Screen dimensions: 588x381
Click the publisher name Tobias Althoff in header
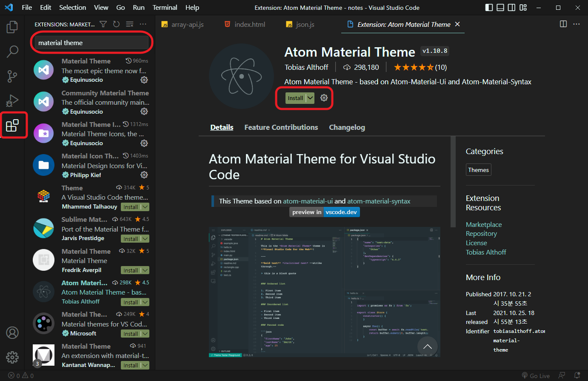tap(306, 67)
